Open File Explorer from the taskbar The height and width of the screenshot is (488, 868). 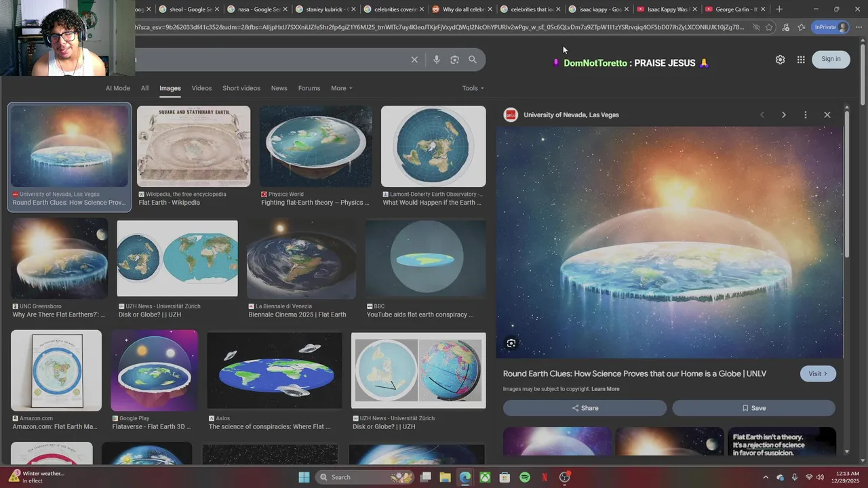[x=445, y=477]
